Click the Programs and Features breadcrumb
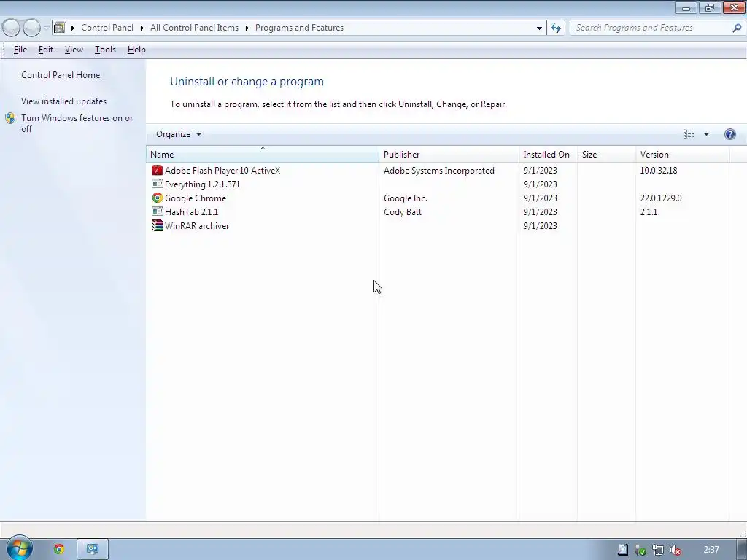This screenshot has height=560, width=747. point(299,28)
